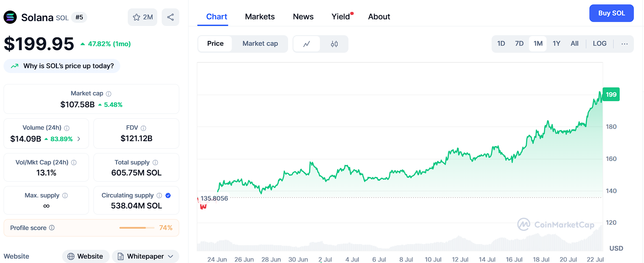Click Vol/Mkt Cap (24h) info icon
Image resolution: width=644 pixels, height=263 pixels.
point(74,162)
